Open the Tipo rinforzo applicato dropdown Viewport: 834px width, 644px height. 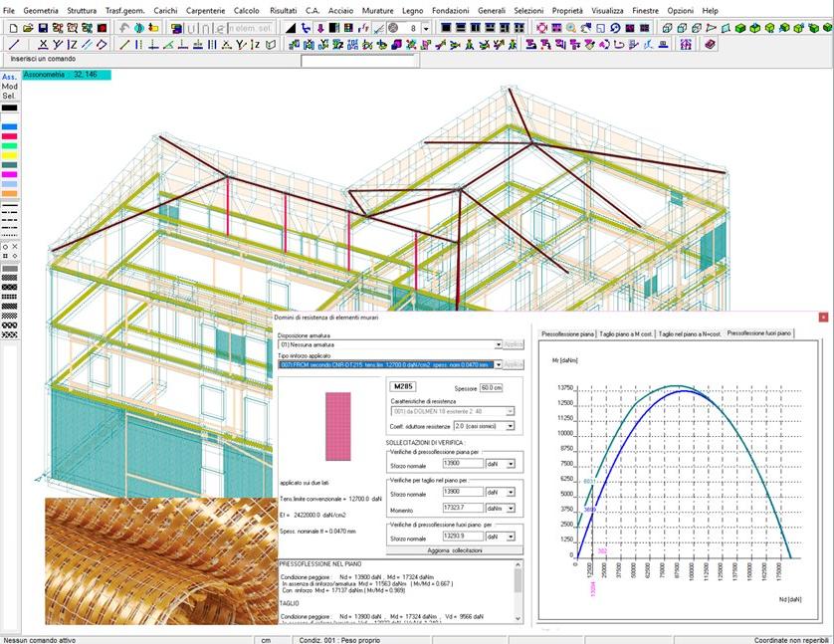pos(499,365)
